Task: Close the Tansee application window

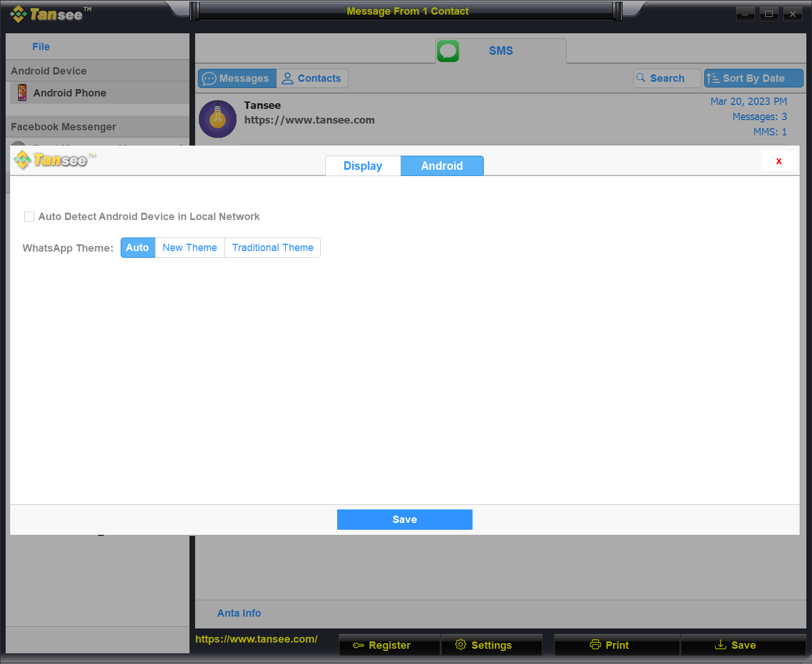Action: (x=792, y=14)
